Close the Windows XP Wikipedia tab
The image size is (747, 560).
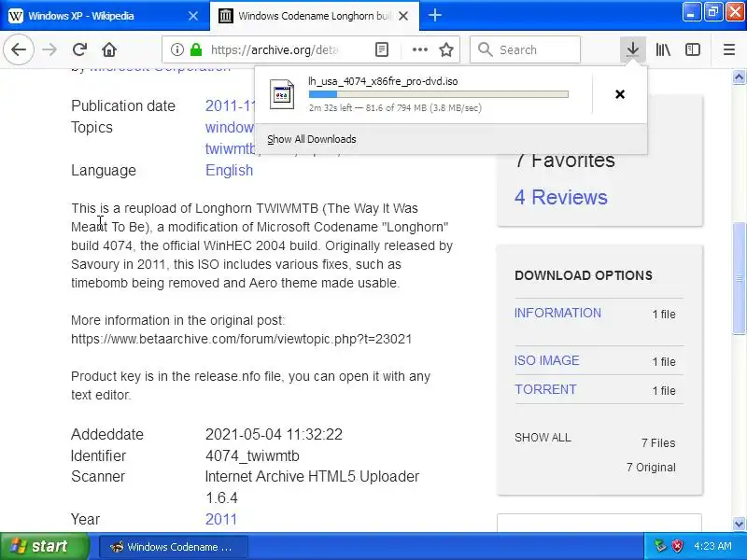coord(193,16)
